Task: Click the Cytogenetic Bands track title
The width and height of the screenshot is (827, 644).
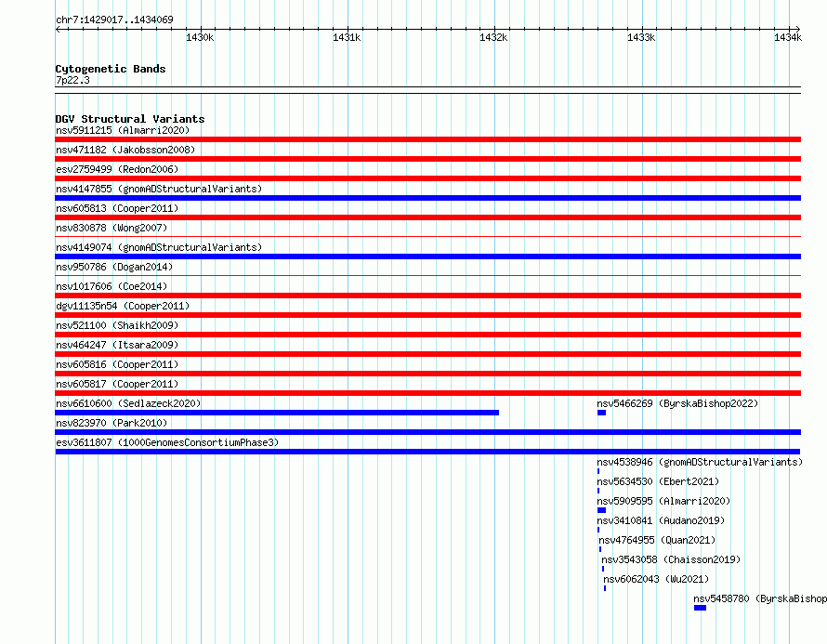Action: tap(111, 69)
